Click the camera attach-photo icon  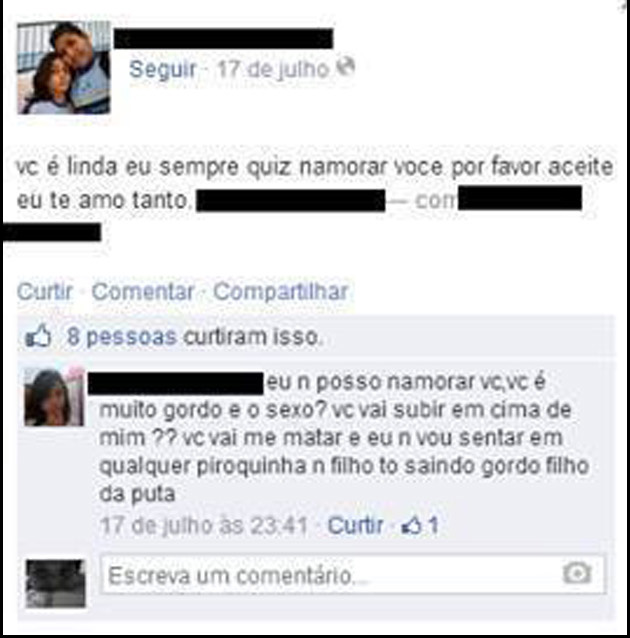tap(577, 574)
